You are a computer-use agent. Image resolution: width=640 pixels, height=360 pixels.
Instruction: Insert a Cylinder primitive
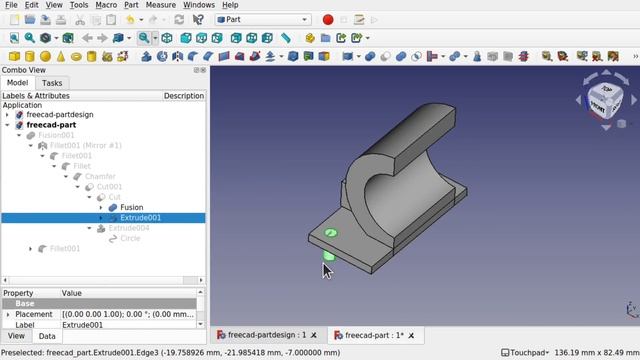tap(30, 56)
